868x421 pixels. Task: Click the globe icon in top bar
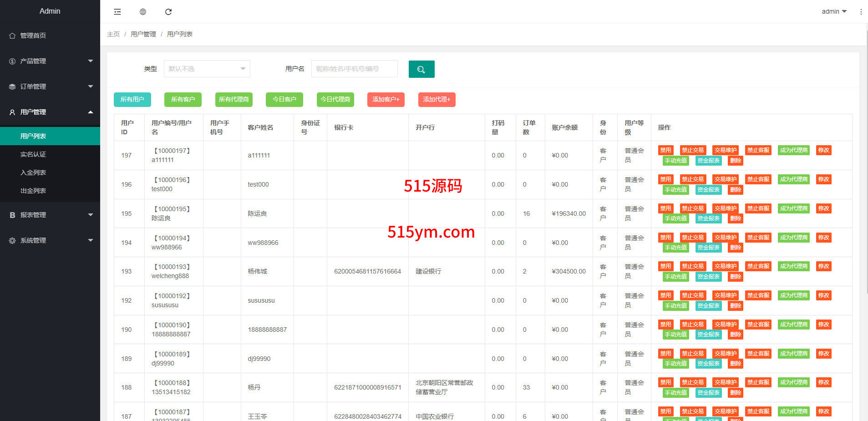[x=143, y=12]
